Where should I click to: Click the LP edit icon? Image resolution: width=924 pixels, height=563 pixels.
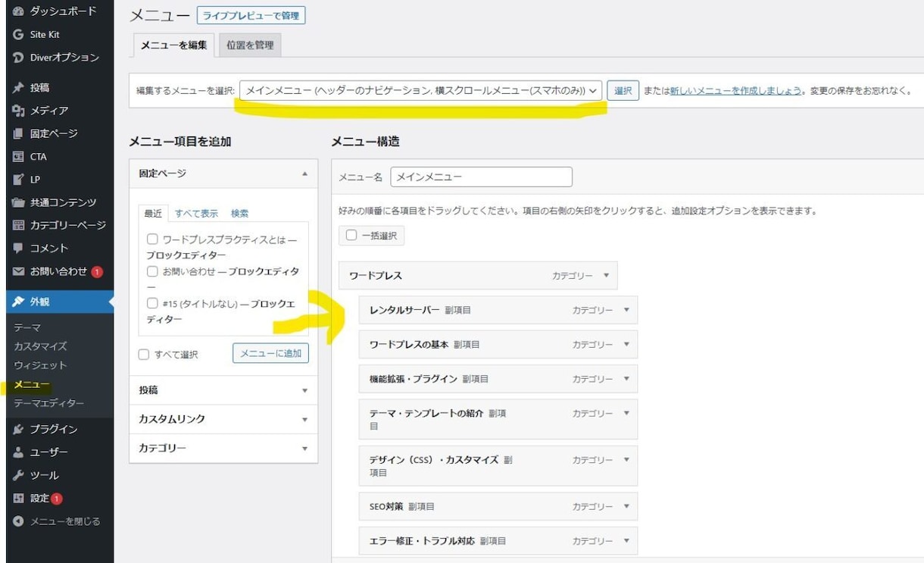19,180
